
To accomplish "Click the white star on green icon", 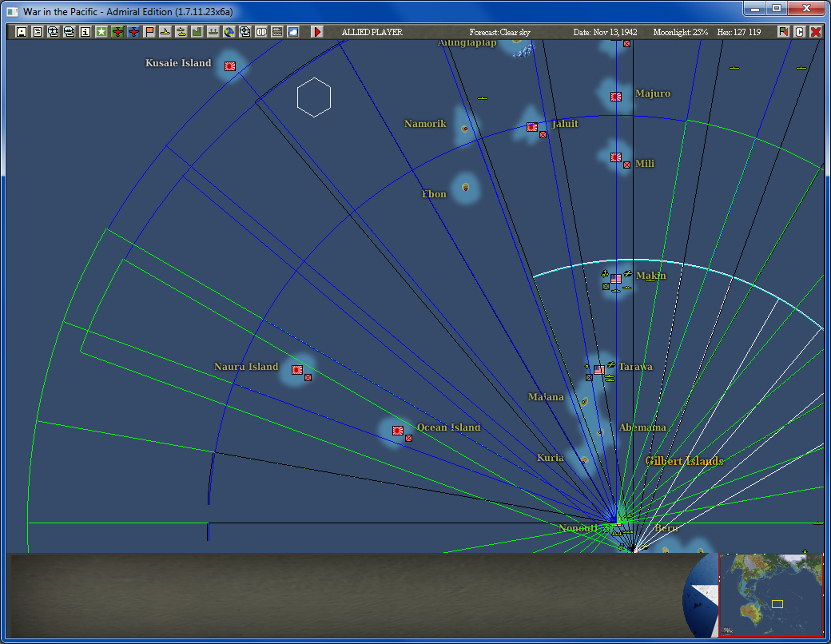I will point(101,32).
